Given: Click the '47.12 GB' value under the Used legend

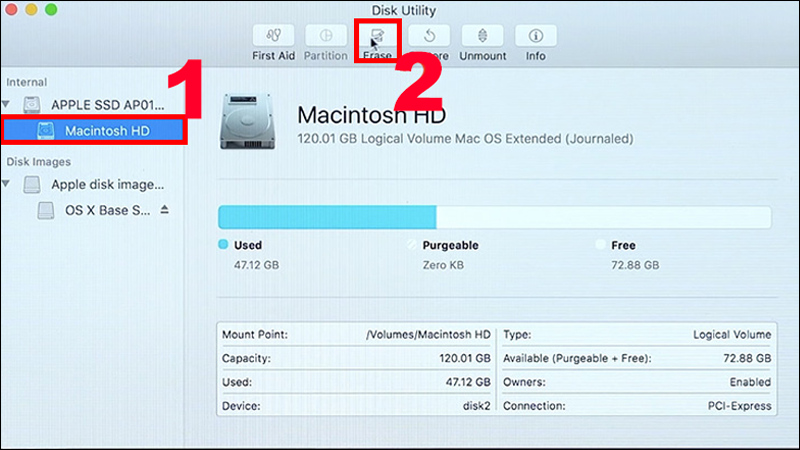Looking at the screenshot, I should coord(256,265).
